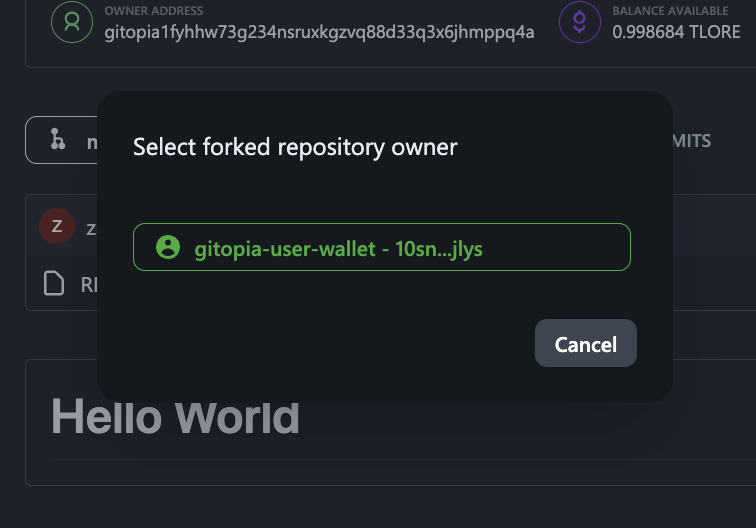Open the partially hidden Commits tab

(x=691, y=142)
